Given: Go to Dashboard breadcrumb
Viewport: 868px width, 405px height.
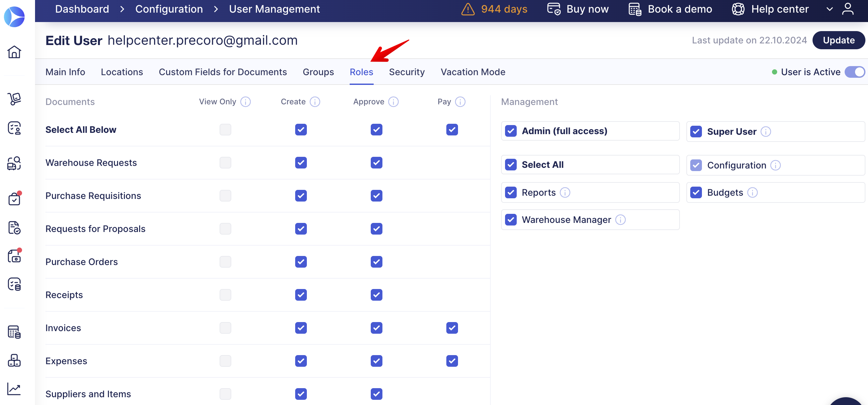Looking at the screenshot, I should (82, 9).
